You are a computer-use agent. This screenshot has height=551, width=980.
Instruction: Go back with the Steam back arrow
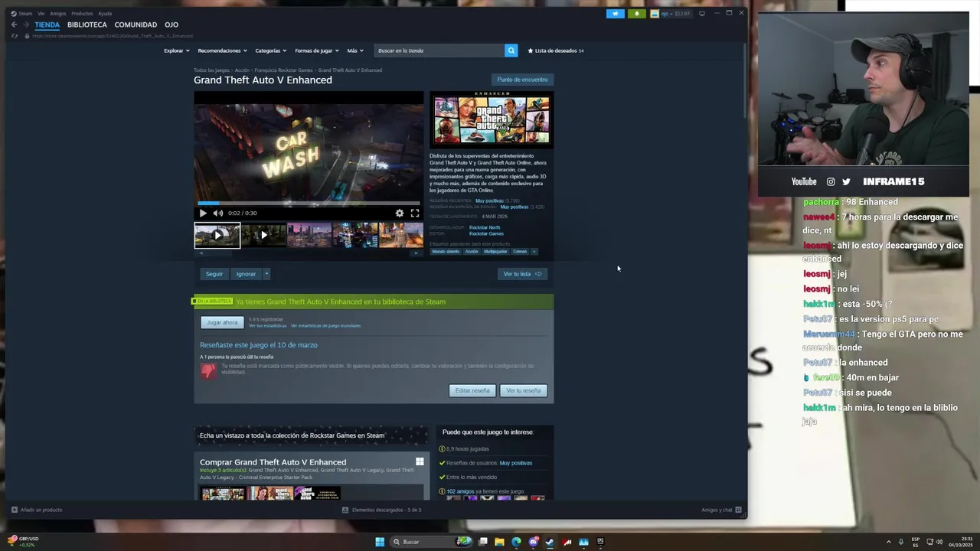14,24
